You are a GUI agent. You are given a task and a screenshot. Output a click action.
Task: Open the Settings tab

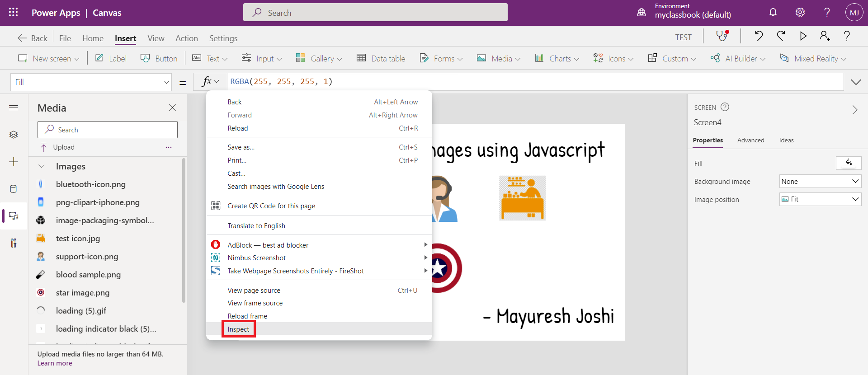[x=223, y=38]
